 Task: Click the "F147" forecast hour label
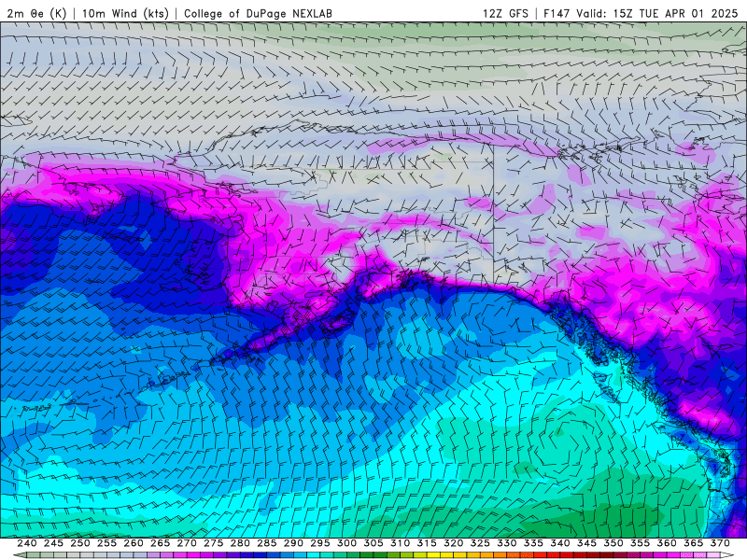tap(557, 13)
